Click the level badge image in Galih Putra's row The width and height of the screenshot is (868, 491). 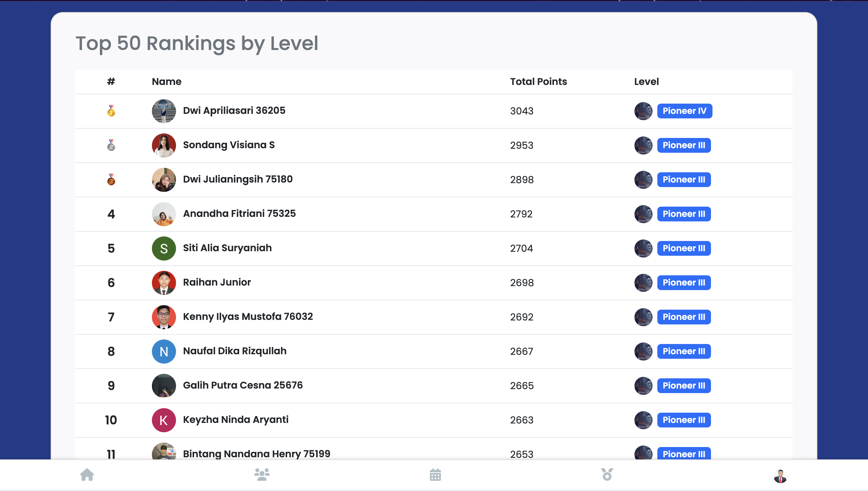coord(643,386)
